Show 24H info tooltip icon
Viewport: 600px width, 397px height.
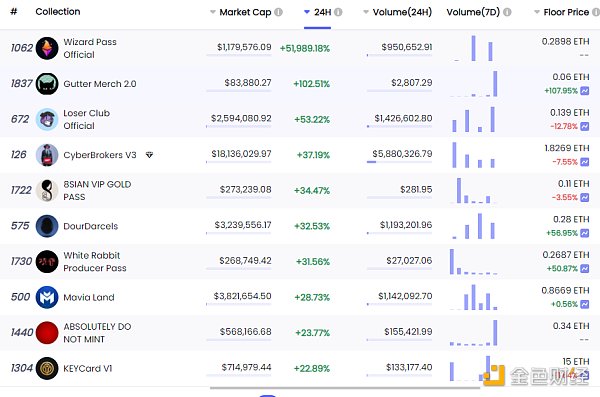[338, 12]
